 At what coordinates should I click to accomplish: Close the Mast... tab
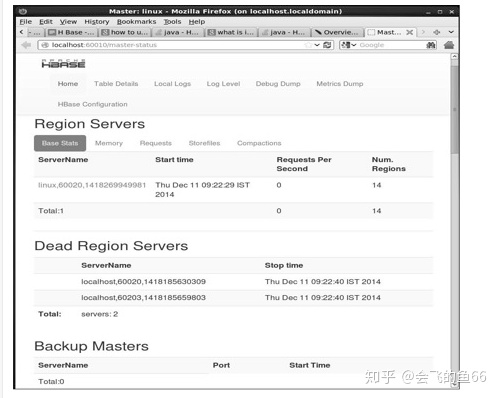(x=410, y=32)
